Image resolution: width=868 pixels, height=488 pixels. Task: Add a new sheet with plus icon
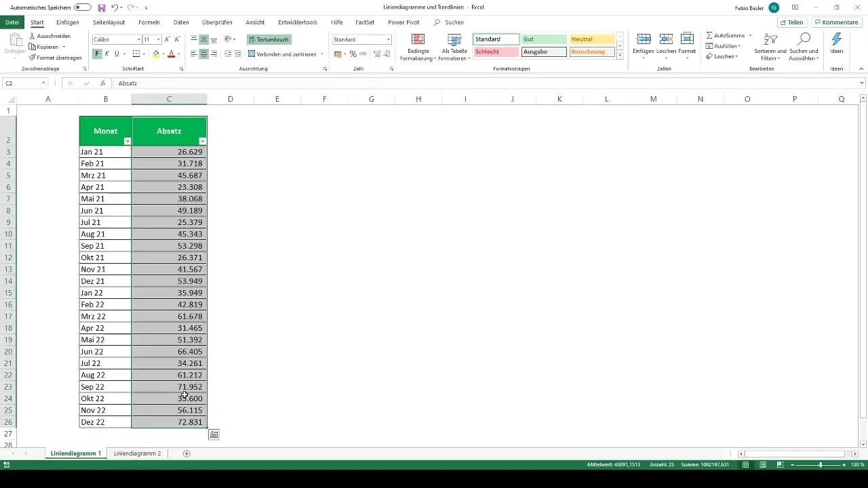tap(187, 453)
